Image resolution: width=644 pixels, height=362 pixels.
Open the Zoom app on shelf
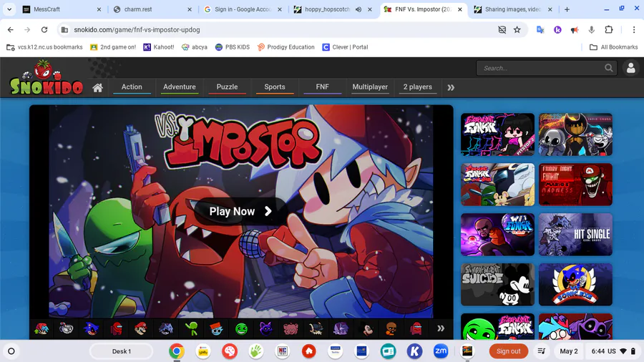tap(441, 351)
